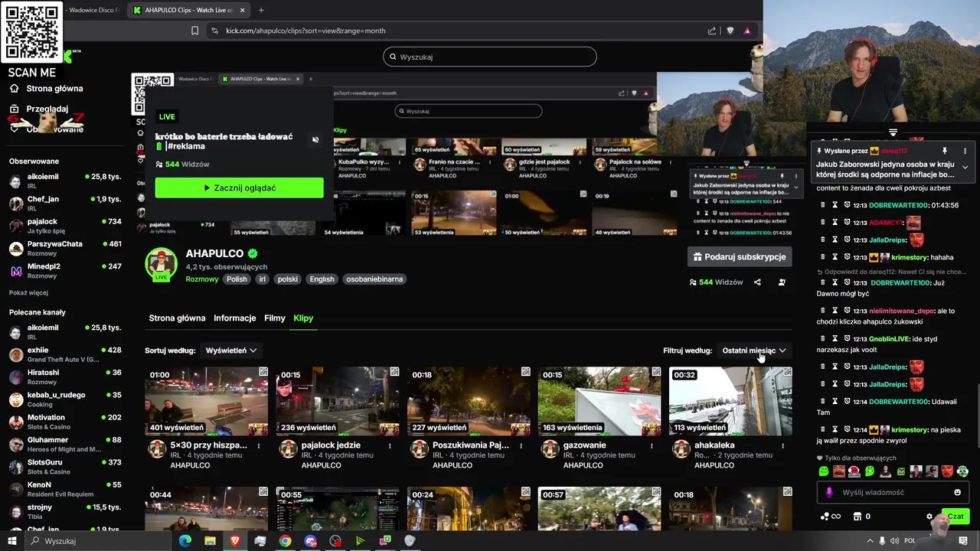Open the 'Ostatni miesiąc' filter dropdown
The width and height of the screenshot is (980, 551).
pos(754,350)
